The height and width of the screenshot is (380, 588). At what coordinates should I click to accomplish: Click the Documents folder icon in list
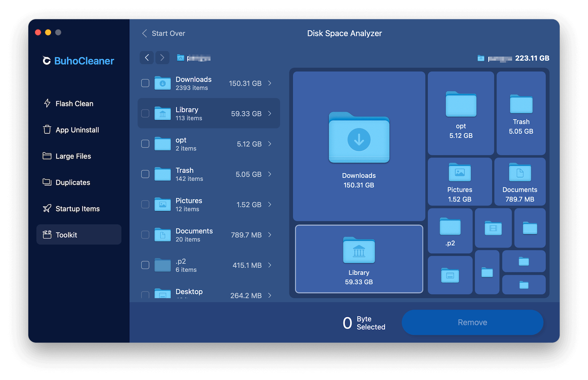tap(162, 235)
